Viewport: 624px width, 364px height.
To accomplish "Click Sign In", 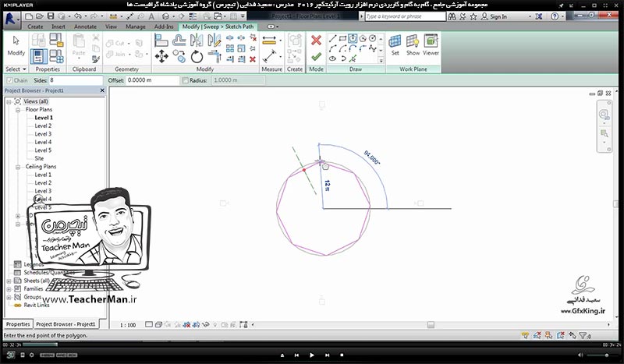I will click(x=498, y=16).
